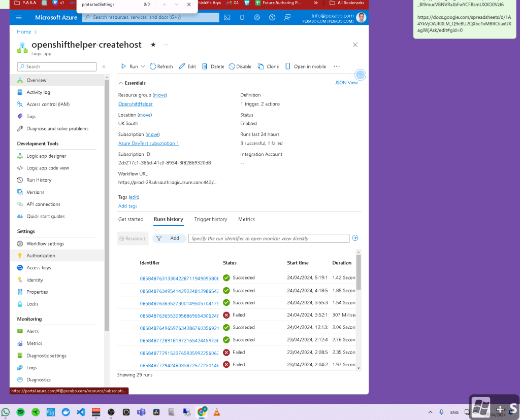Click move link next to Location
This screenshot has width=520, height=420.
pos(145,115)
